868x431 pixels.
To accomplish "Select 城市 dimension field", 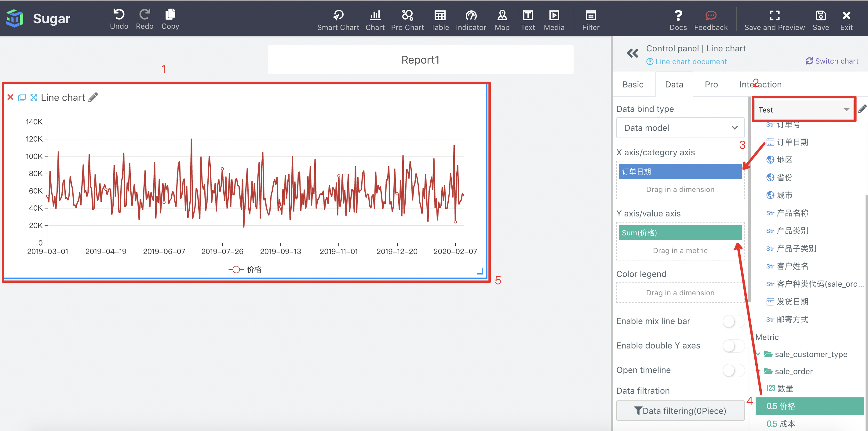I will pos(779,195).
